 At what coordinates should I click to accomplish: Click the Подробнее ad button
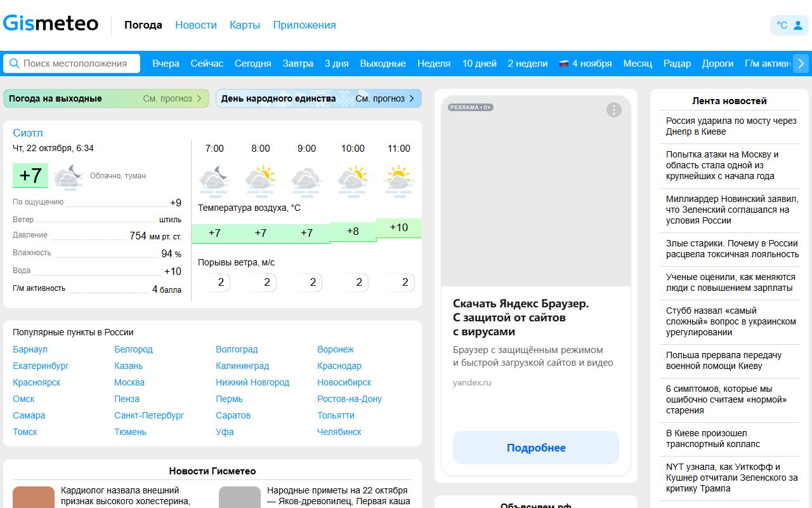(536, 448)
